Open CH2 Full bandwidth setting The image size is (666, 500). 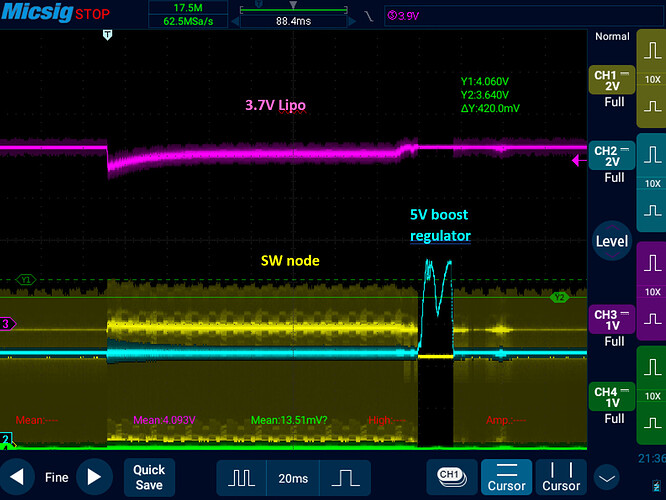614,178
